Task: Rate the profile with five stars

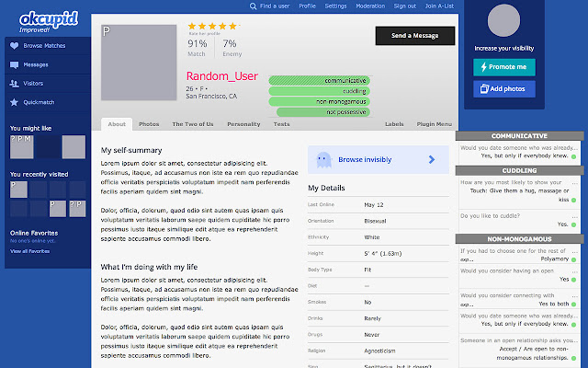Action: coord(233,27)
